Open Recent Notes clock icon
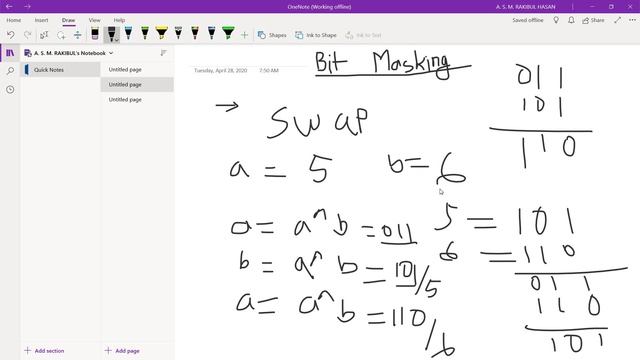Screen dimensions: 640x360 (x=10, y=89)
